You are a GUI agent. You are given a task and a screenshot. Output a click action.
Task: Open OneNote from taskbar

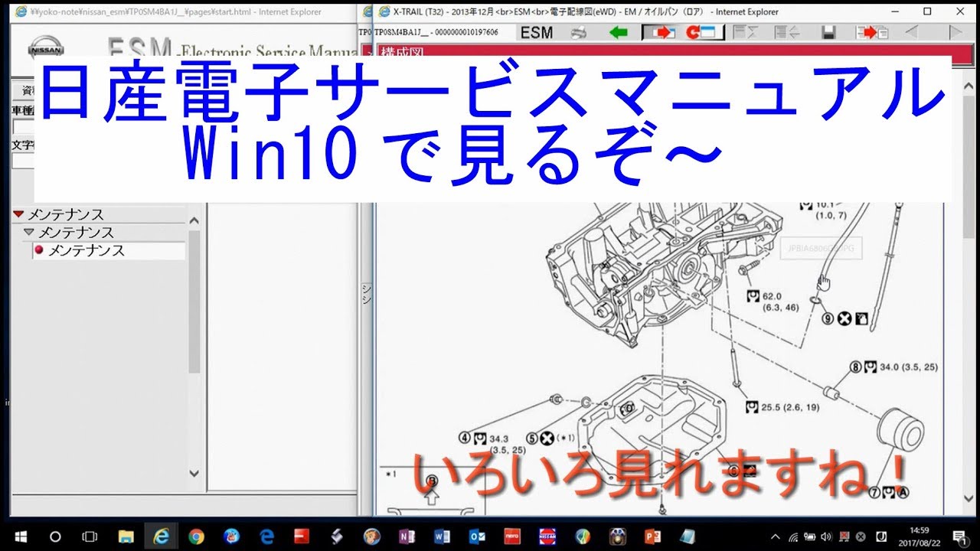pos(407,536)
